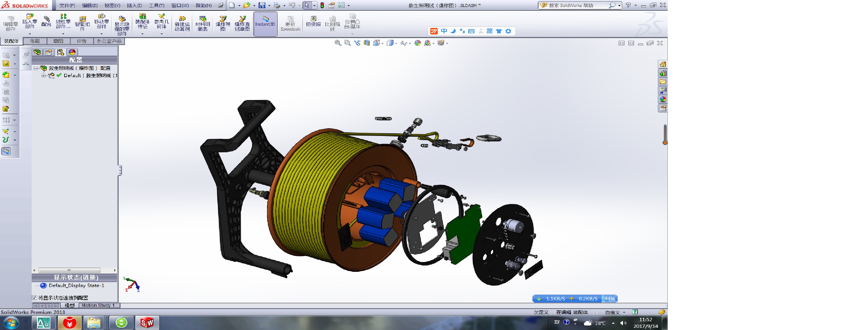The height and width of the screenshot is (330, 868).
Task: Open dropdown under 参考几何体
Action: pyautogui.click(x=161, y=34)
